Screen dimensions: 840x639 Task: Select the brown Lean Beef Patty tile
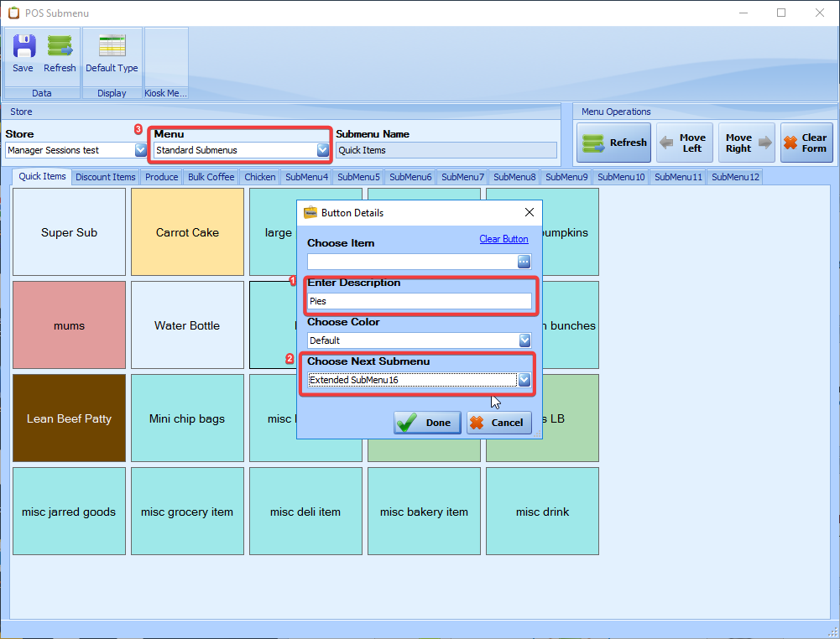click(x=69, y=418)
